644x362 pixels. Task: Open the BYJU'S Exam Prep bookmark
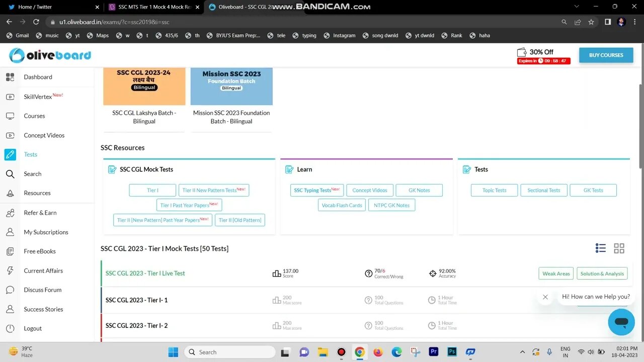(x=233, y=36)
